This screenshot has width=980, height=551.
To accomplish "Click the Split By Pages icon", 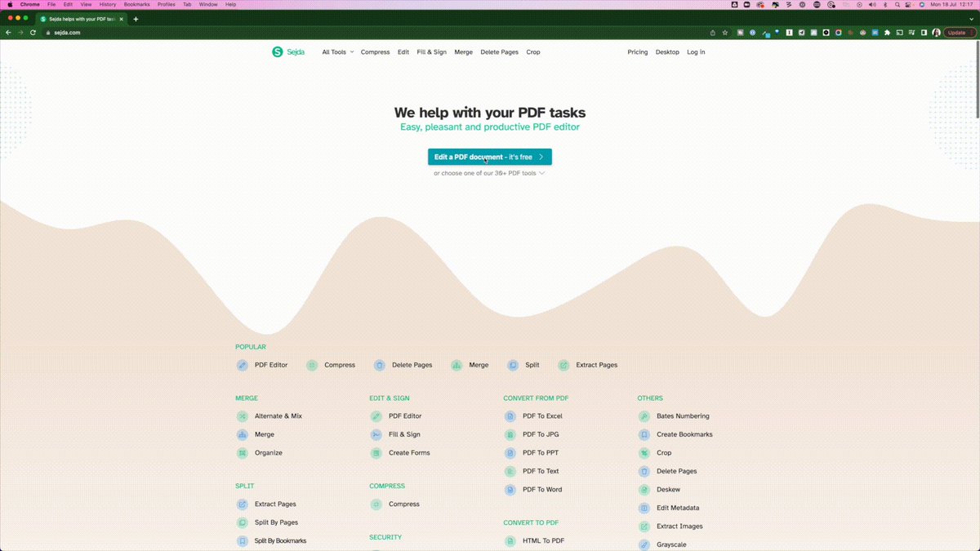I will pos(243,523).
